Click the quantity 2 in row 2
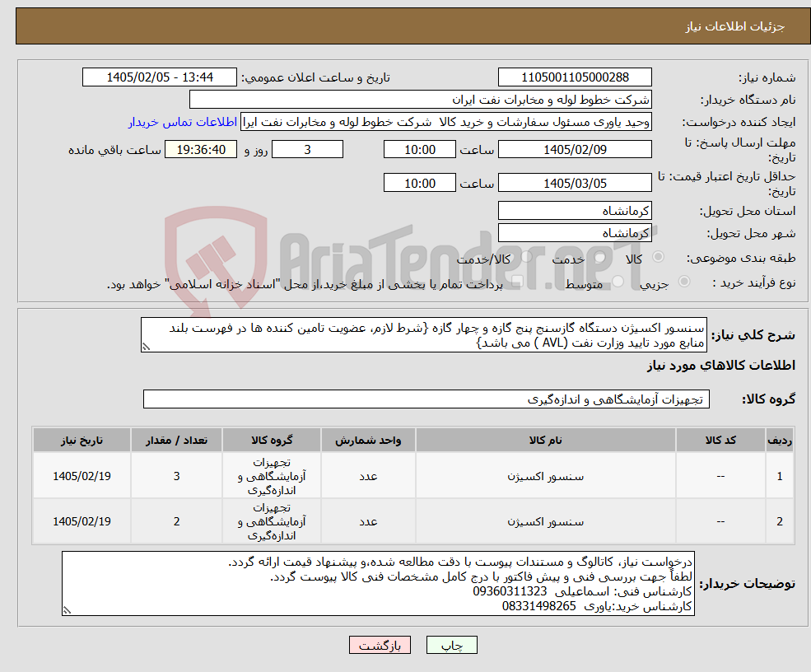 [176, 521]
